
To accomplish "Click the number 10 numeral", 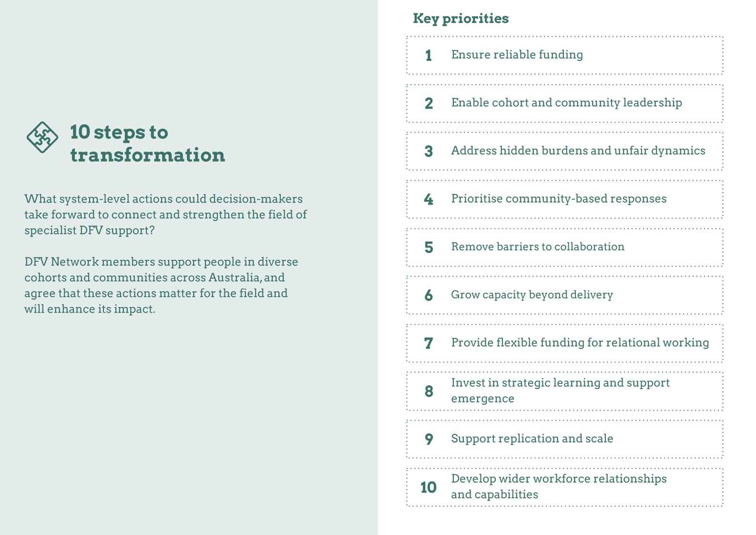I will [x=429, y=487].
